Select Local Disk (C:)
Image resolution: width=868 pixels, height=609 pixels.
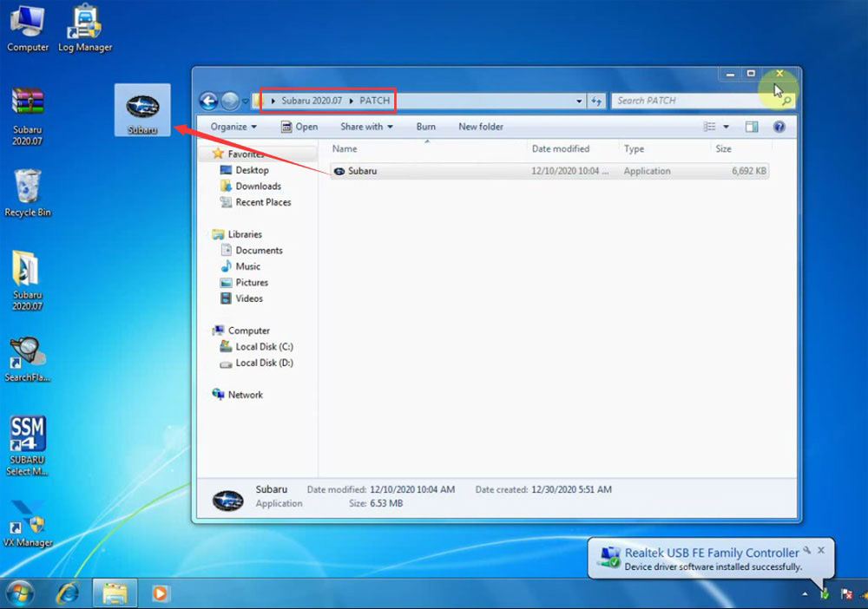(x=264, y=346)
